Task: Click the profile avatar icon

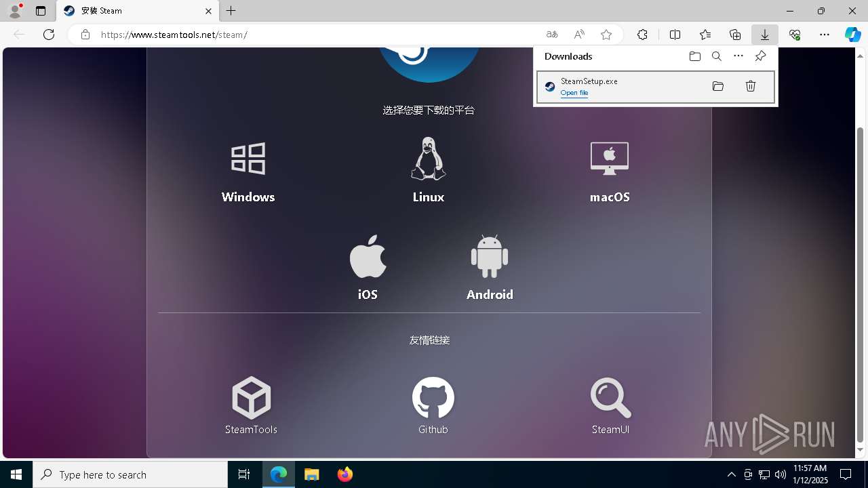Action: coord(14,11)
